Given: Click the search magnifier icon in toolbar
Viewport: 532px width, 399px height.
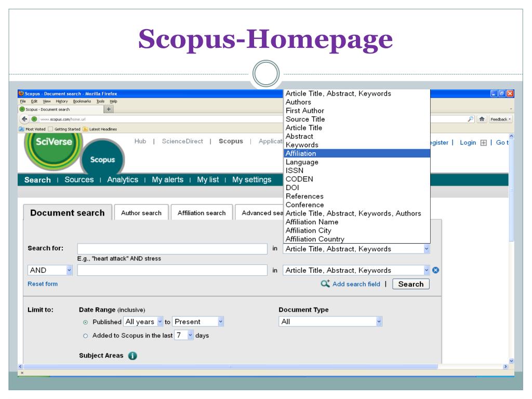Looking at the screenshot, I should click(471, 119).
